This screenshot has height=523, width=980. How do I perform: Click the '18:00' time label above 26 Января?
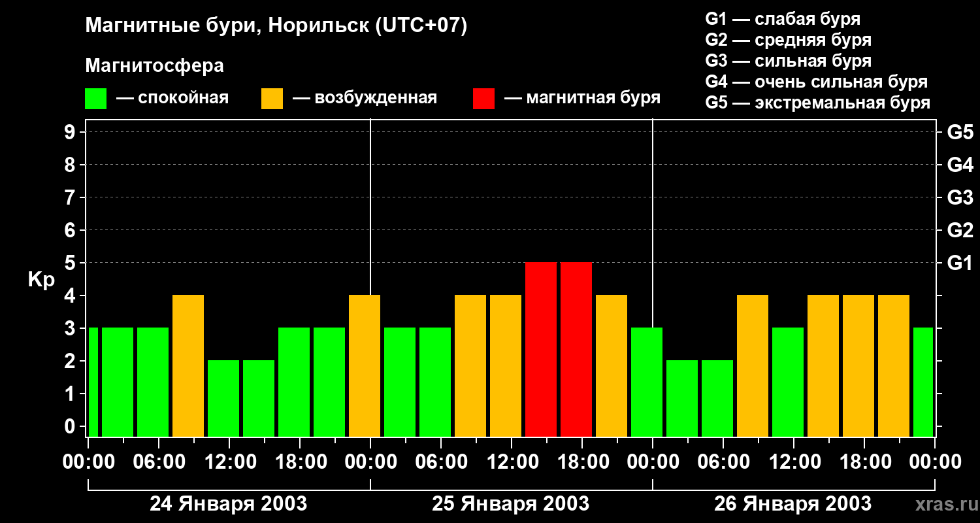(864, 462)
